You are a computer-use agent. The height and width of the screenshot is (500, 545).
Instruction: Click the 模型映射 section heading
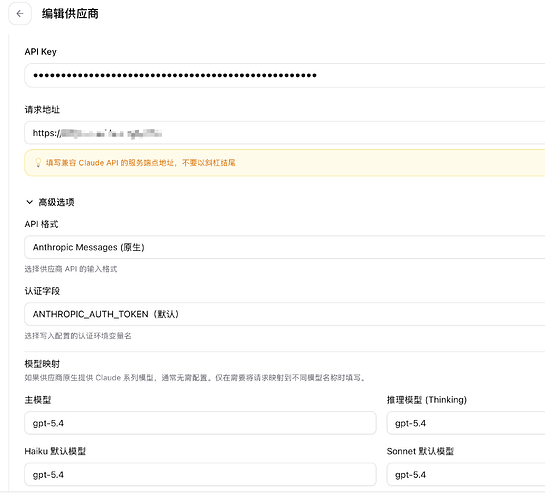coord(42,364)
